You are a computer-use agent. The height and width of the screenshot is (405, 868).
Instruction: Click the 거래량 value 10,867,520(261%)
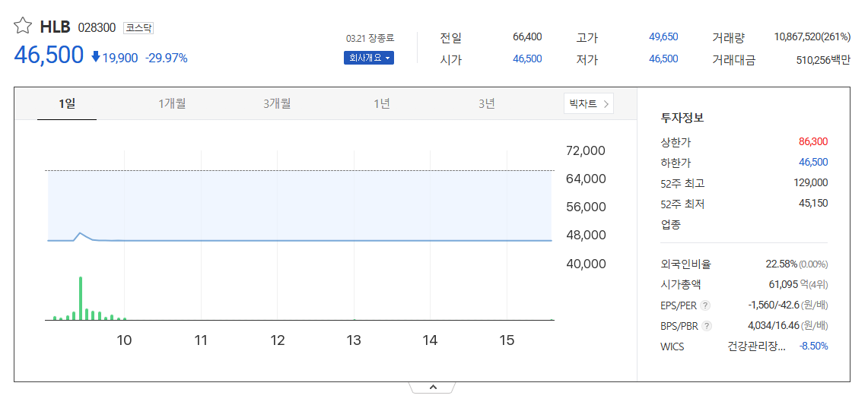[812, 37]
